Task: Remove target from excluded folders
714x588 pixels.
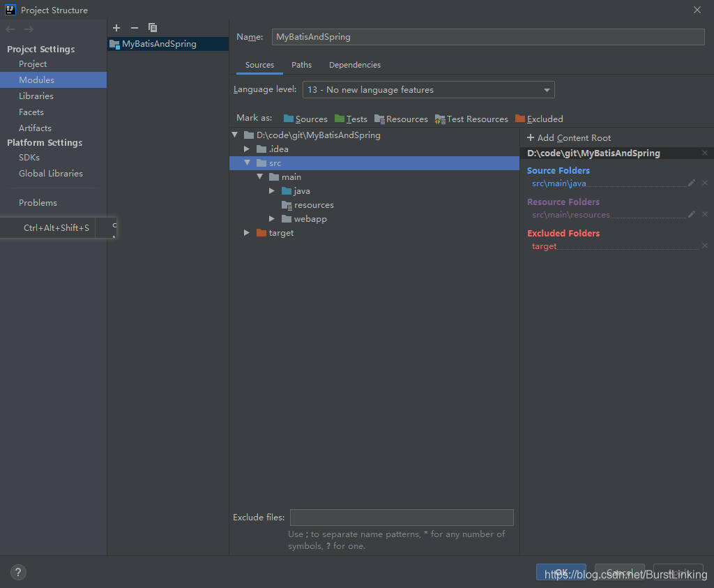Action: 705,246
